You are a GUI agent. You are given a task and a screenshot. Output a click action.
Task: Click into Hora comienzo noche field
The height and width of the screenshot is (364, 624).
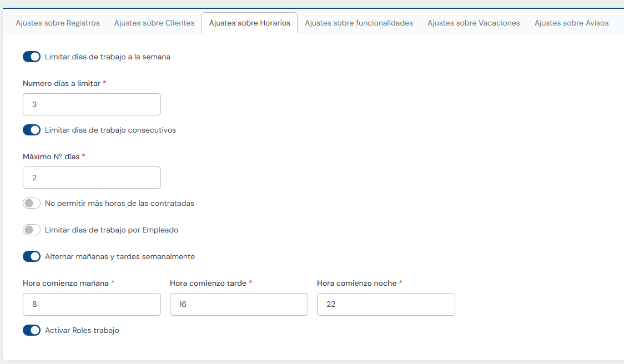click(x=386, y=305)
